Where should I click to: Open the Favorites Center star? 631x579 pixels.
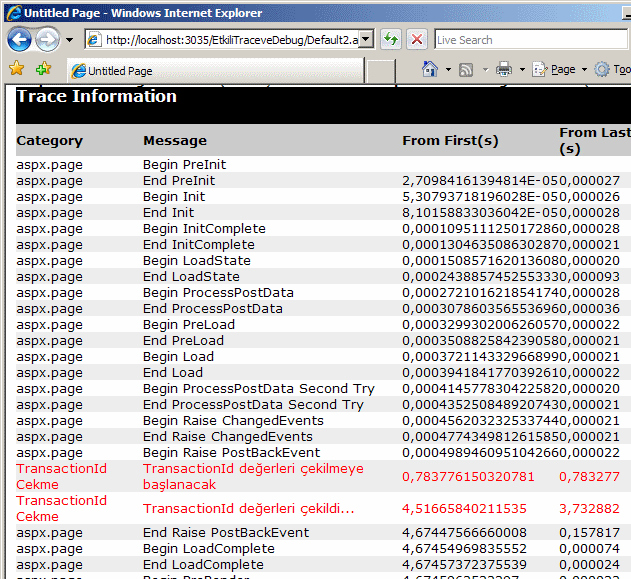(16, 70)
